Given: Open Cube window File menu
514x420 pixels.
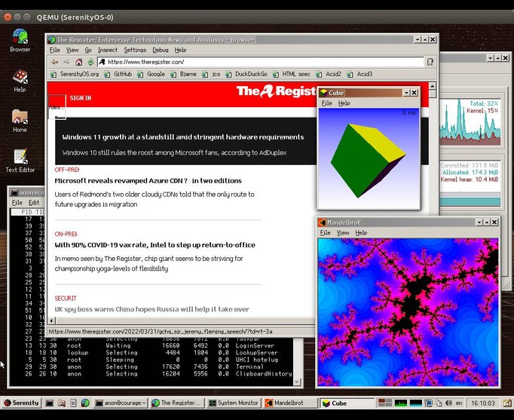Looking at the screenshot, I should pyautogui.click(x=326, y=103).
